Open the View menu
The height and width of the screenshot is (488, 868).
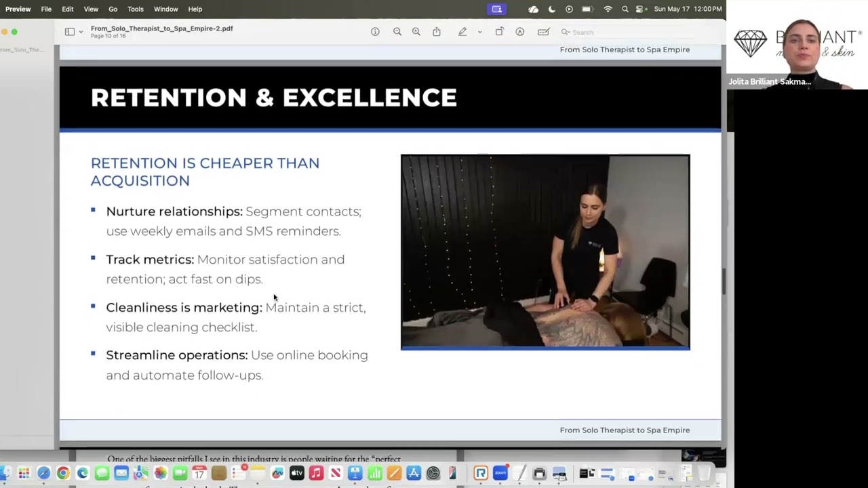tap(91, 9)
